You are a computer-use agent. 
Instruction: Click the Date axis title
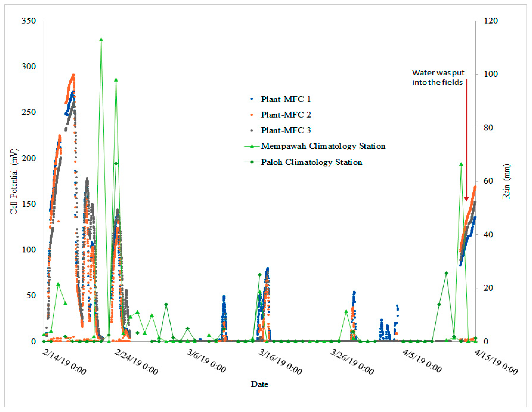click(259, 384)
